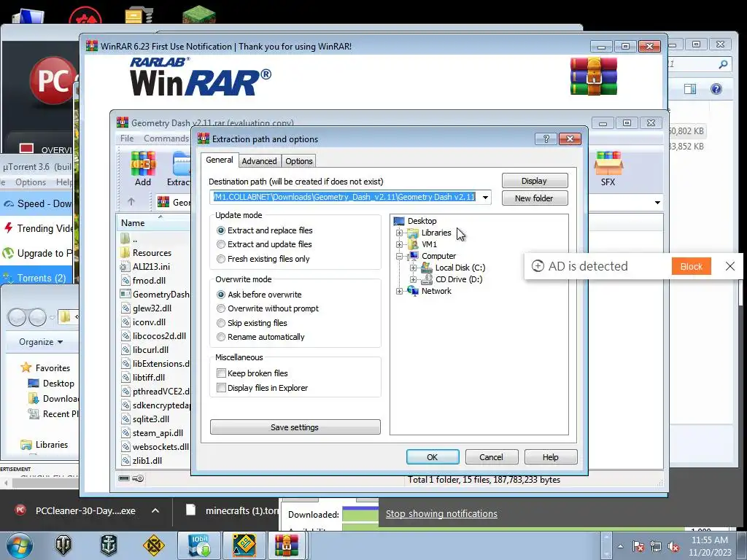747x560 pixels.
Task: Click the question mark help button in Extraction dialog
Action: click(x=546, y=139)
